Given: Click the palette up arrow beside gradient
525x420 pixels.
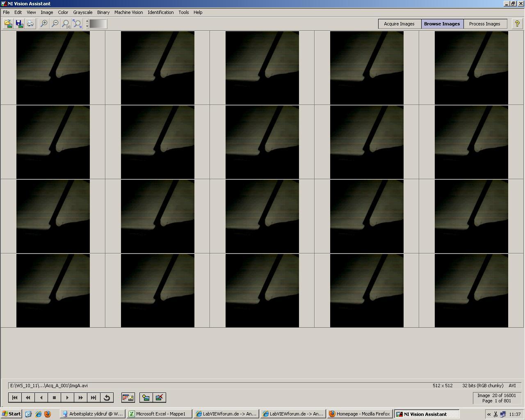Looking at the screenshot, I should pos(87,21).
